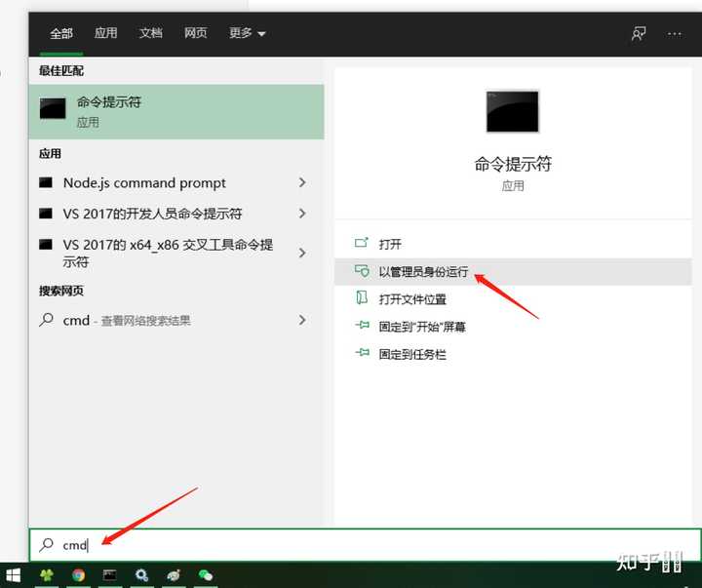Open Google Chrome from taskbar
The width and height of the screenshot is (702, 588).
coord(78,575)
